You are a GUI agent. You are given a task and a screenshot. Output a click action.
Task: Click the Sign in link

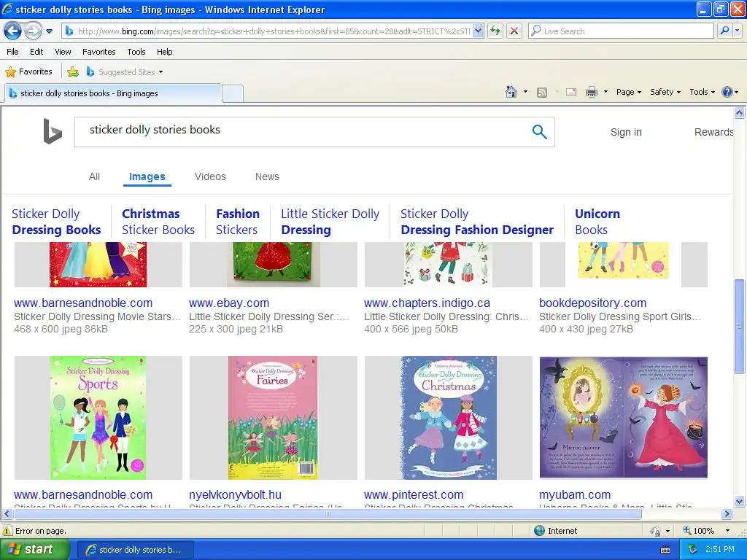[626, 132]
